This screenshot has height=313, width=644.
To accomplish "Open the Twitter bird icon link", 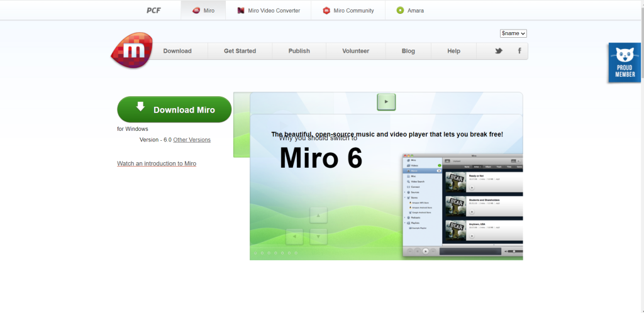I will click(x=499, y=51).
